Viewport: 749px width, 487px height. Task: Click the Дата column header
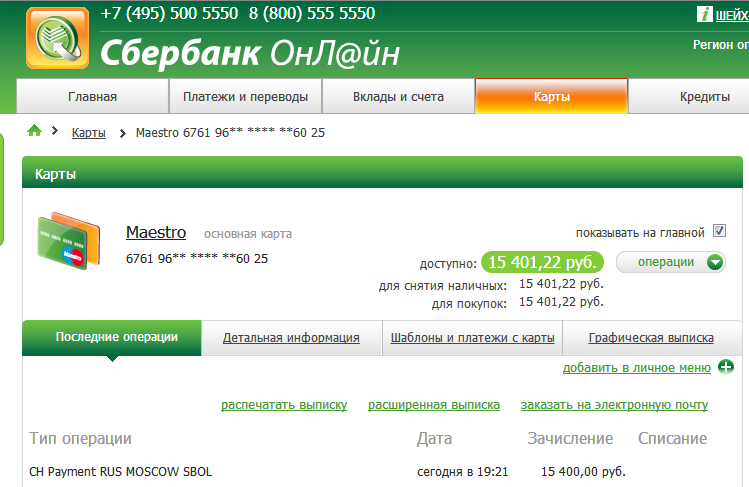[x=434, y=438]
